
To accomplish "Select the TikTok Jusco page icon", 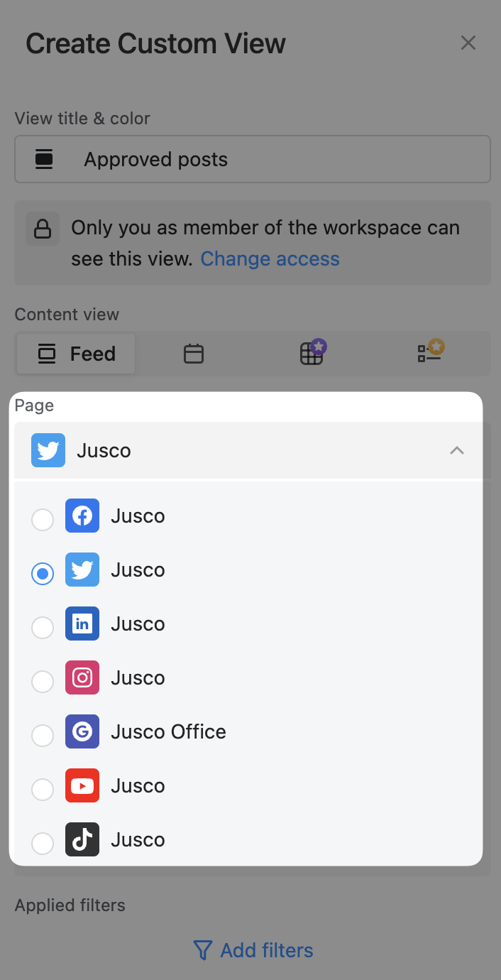I will pos(82,839).
